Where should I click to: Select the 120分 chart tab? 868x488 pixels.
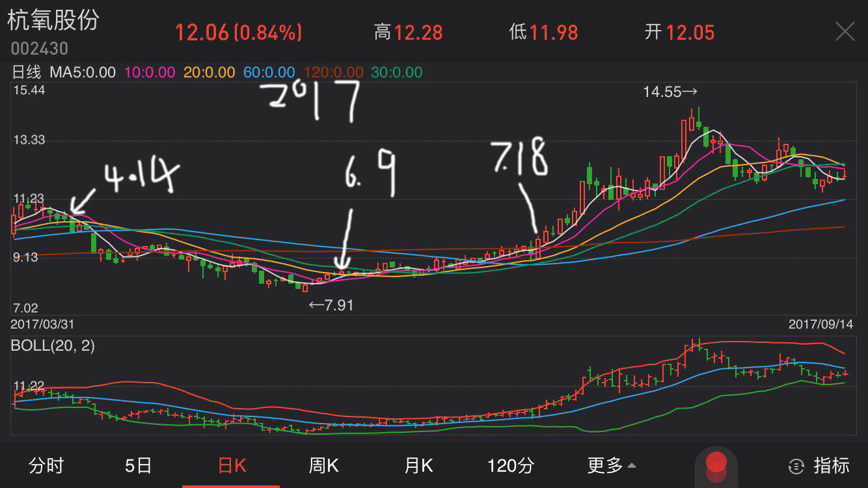511,465
